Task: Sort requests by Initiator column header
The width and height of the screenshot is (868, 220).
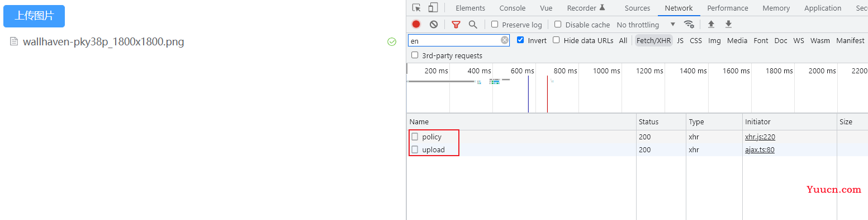Action: (789, 121)
